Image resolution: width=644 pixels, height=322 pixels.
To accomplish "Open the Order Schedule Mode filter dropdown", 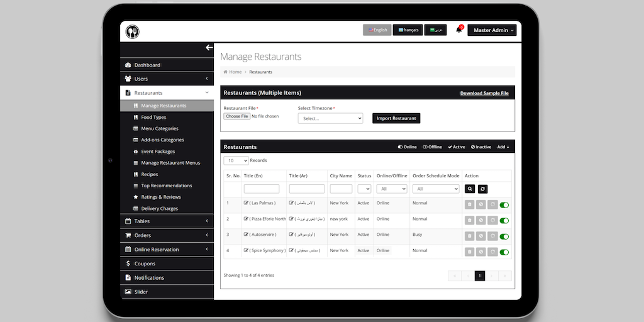I will (x=436, y=189).
